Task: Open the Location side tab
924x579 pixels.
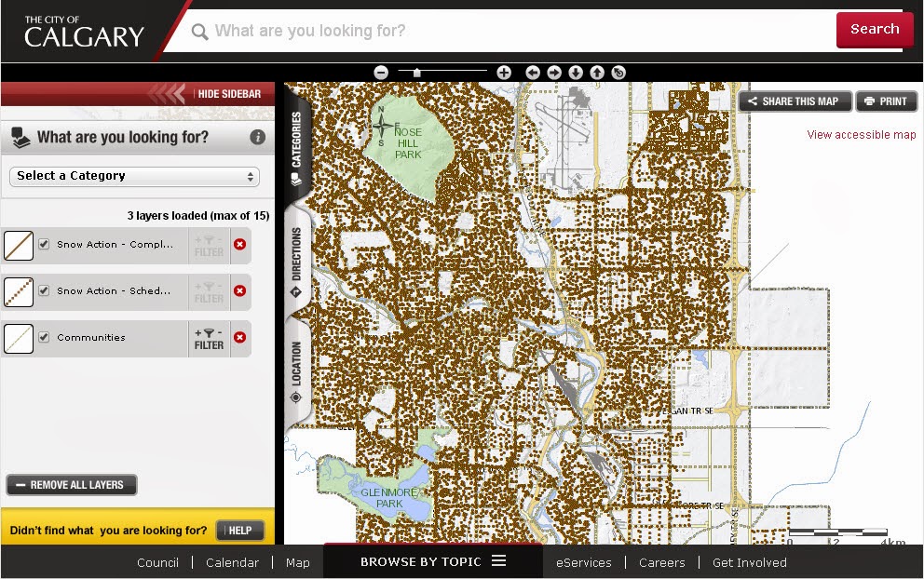Action: [x=297, y=371]
